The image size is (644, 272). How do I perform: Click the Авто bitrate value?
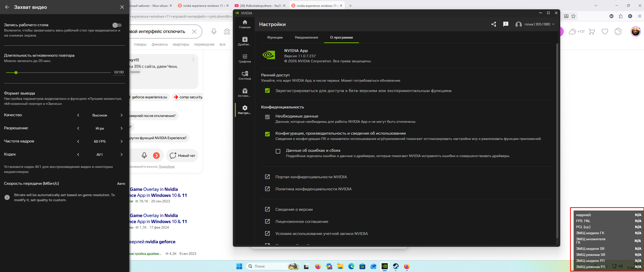[121, 184]
